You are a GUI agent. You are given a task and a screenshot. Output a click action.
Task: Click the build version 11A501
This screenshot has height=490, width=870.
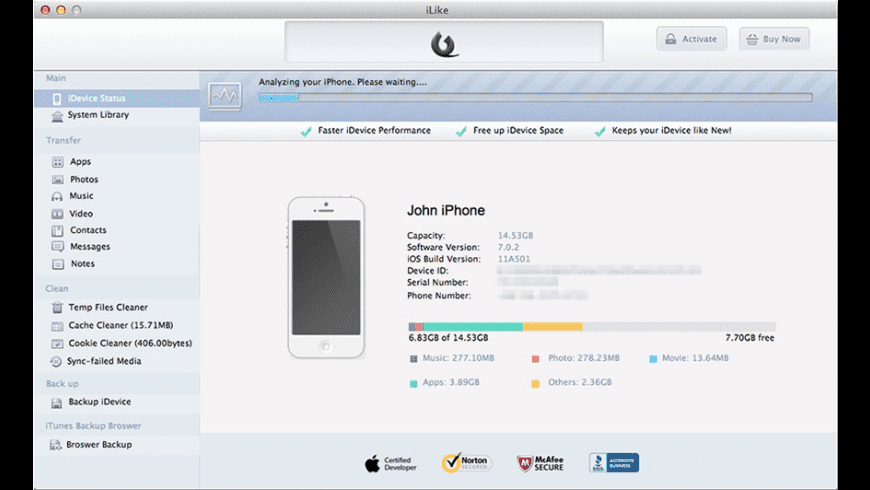tap(514, 259)
